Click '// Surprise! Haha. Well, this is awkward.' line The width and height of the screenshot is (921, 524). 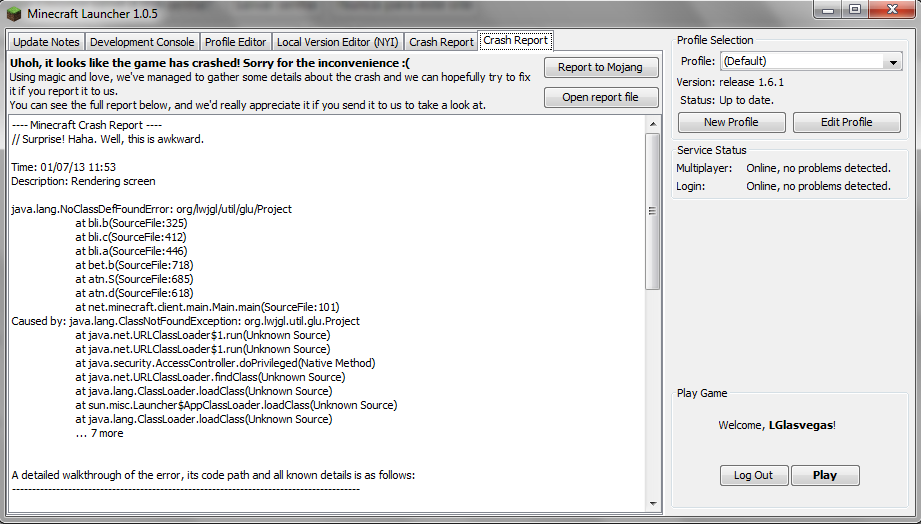click(107, 139)
